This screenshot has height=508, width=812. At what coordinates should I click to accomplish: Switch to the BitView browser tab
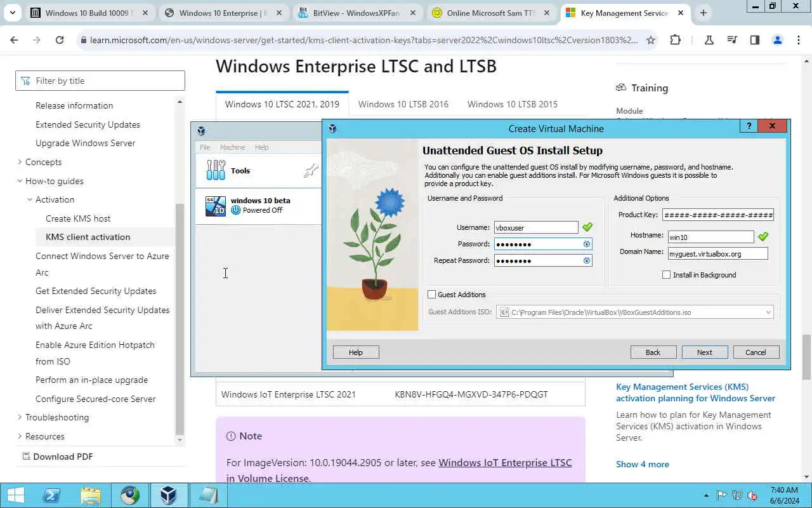click(x=357, y=13)
